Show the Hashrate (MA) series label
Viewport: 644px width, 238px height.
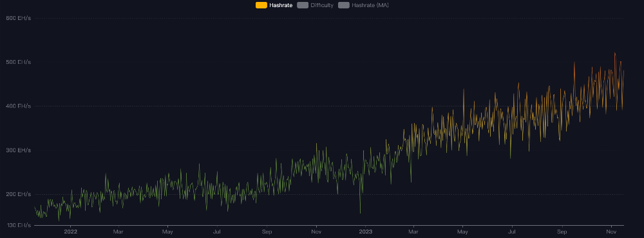370,5
